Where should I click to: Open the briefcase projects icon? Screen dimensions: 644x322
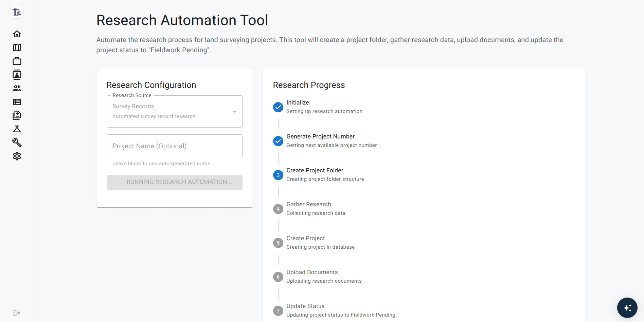click(x=17, y=61)
